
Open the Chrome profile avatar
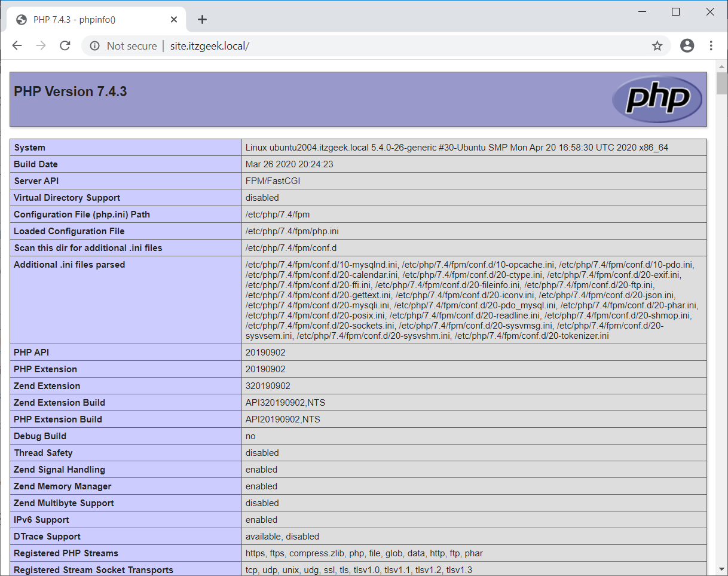point(687,46)
